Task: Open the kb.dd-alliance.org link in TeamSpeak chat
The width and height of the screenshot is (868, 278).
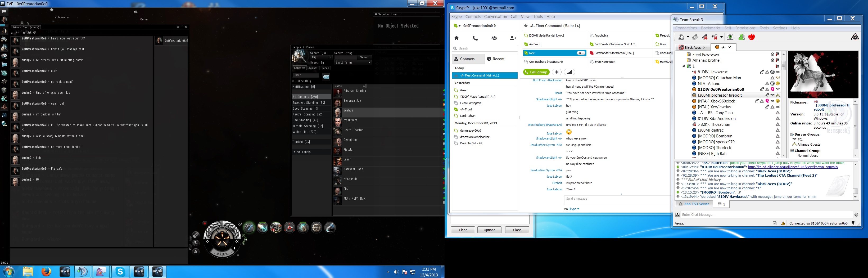Action: [x=793, y=167]
